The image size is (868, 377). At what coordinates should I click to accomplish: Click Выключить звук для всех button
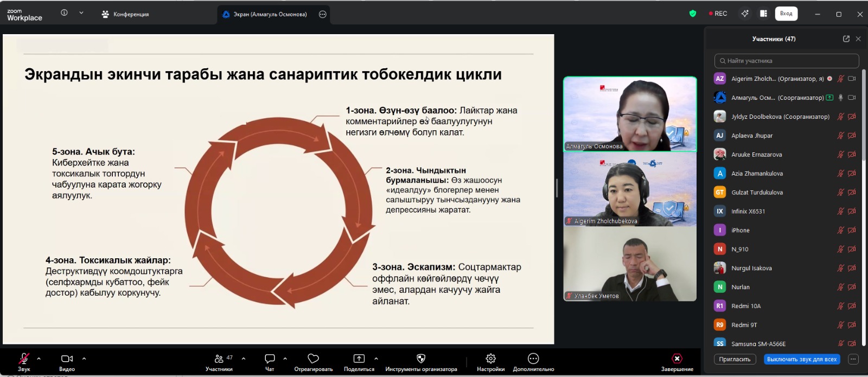(x=801, y=359)
